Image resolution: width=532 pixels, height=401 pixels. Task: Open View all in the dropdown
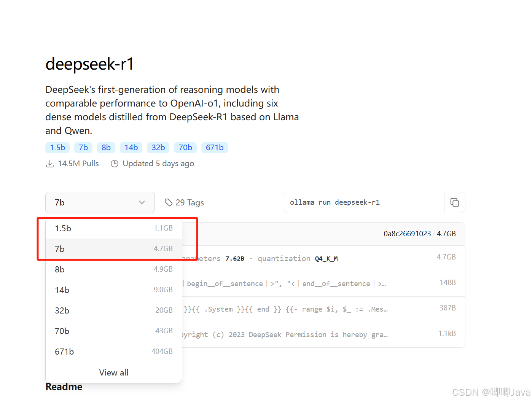(x=114, y=372)
